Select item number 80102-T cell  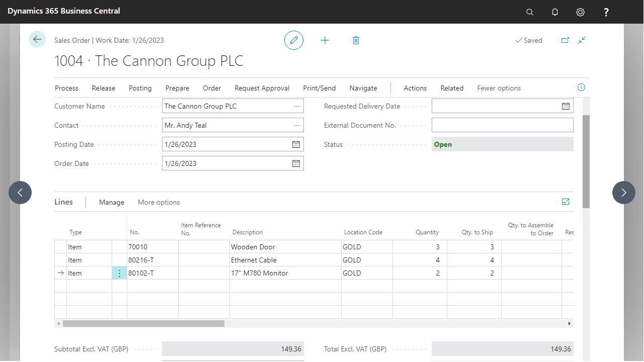coord(153,273)
